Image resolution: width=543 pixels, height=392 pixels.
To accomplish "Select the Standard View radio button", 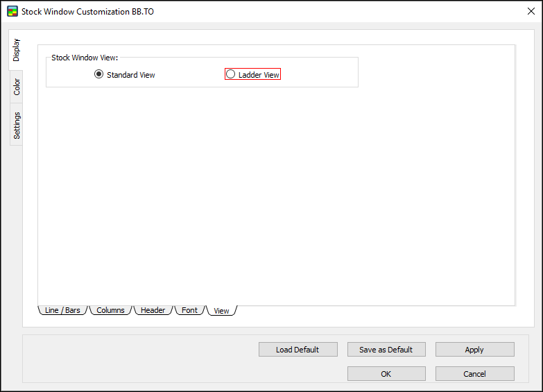I will click(99, 74).
